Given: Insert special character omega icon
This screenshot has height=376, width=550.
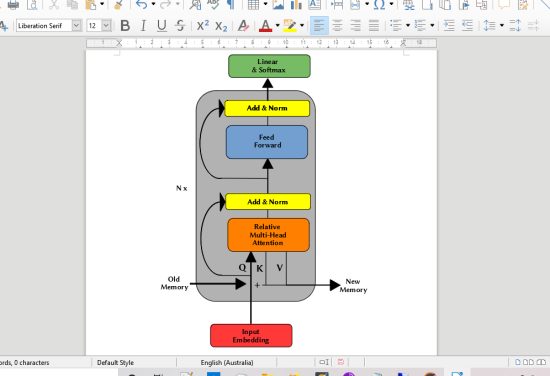Looking at the screenshot, I should tap(379, 5).
